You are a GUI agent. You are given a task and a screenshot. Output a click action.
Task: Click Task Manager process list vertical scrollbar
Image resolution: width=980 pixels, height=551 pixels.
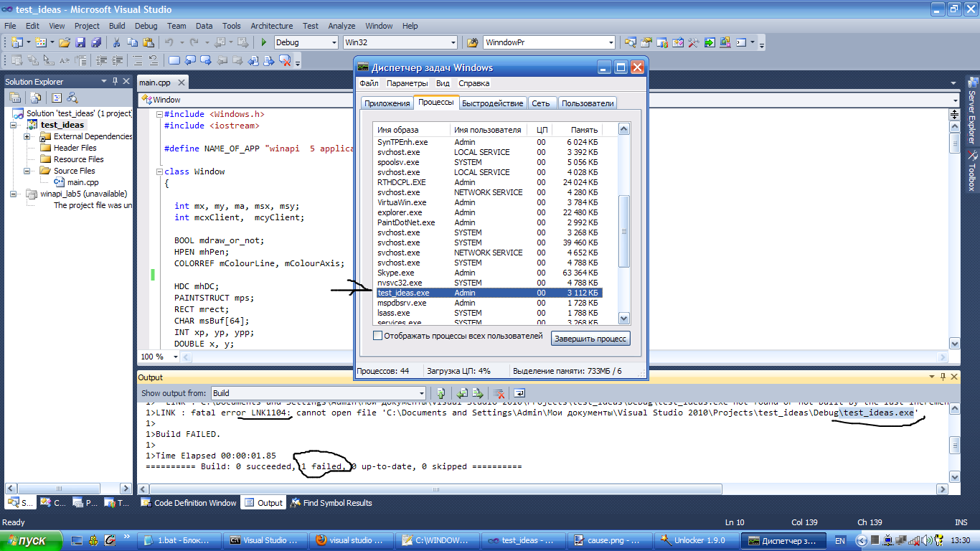pos(623,224)
